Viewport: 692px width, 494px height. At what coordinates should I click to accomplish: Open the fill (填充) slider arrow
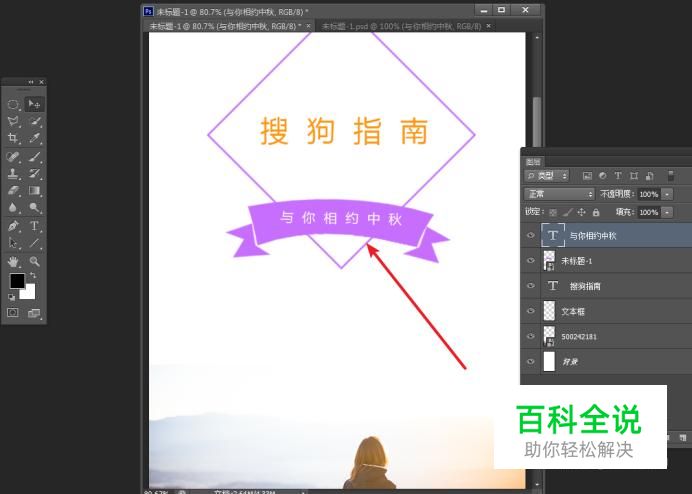[667, 212]
